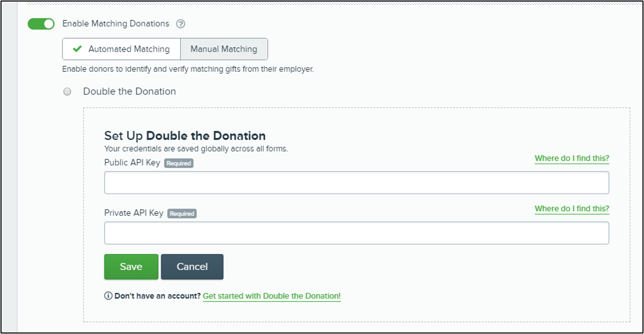Select the Automated Matching tab
Image resolution: width=644 pixels, height=334 pixels.
coord(121,49)
